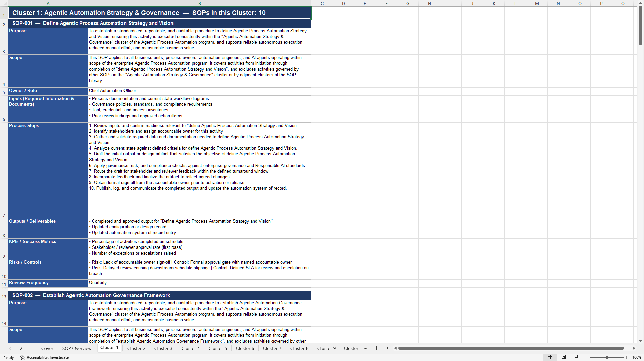Zoom out with the minus icon
This screenshot has height=361, width=644.
pos(587,357)
